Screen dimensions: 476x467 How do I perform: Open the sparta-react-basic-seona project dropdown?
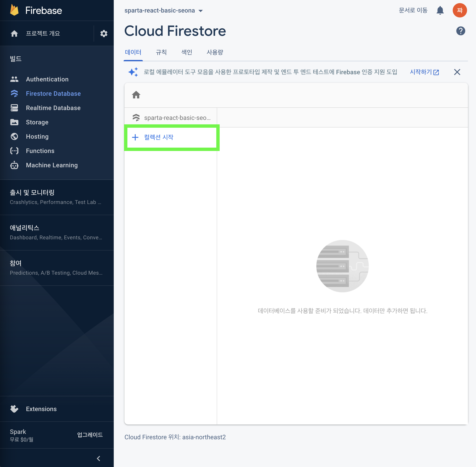point(164,11)
